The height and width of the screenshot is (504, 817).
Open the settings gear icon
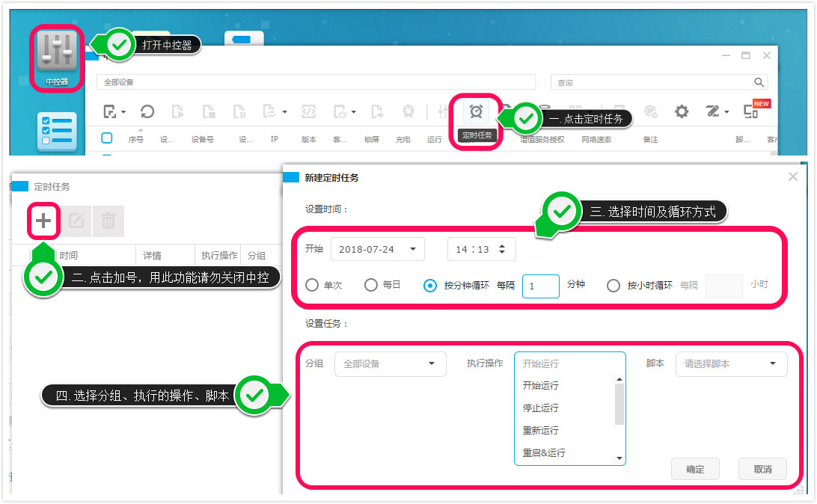[x=681, y=111]
